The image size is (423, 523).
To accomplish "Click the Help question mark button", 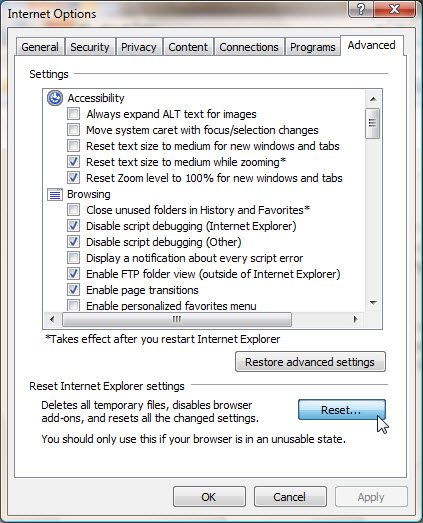I will click(x=361, y=9).
